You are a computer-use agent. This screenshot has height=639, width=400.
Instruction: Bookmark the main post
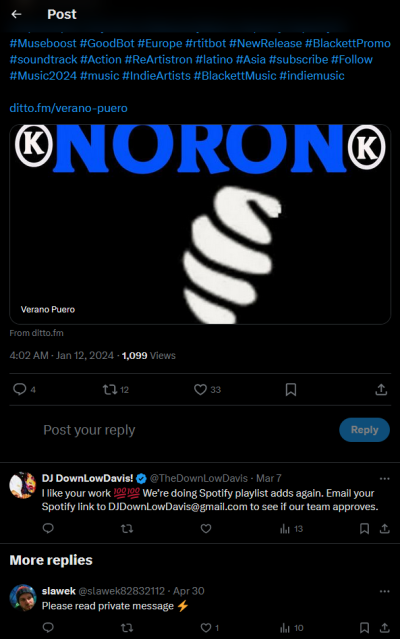[x=291, y=390]
